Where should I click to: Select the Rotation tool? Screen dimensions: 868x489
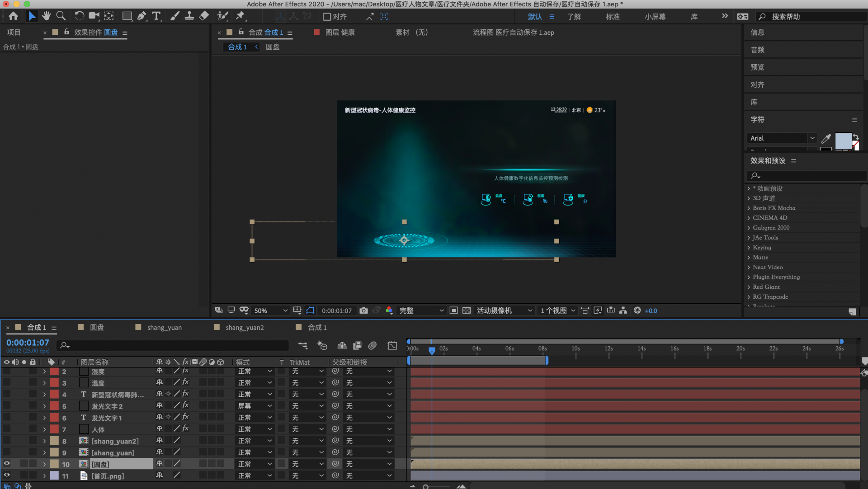pos(79,16)
